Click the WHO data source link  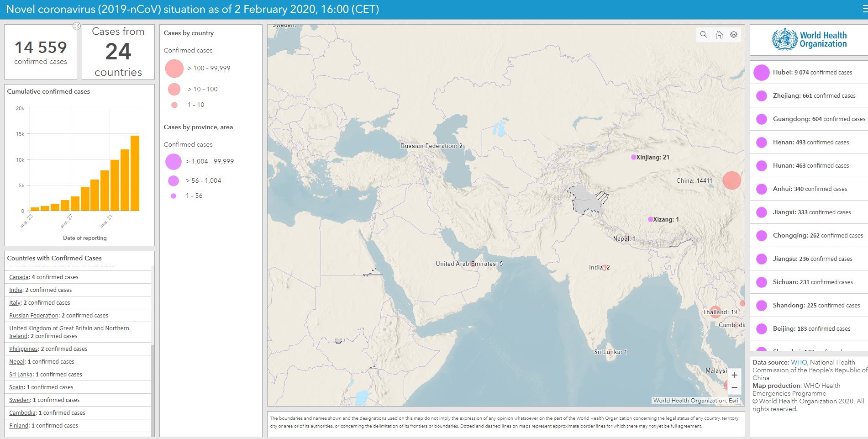799,362
